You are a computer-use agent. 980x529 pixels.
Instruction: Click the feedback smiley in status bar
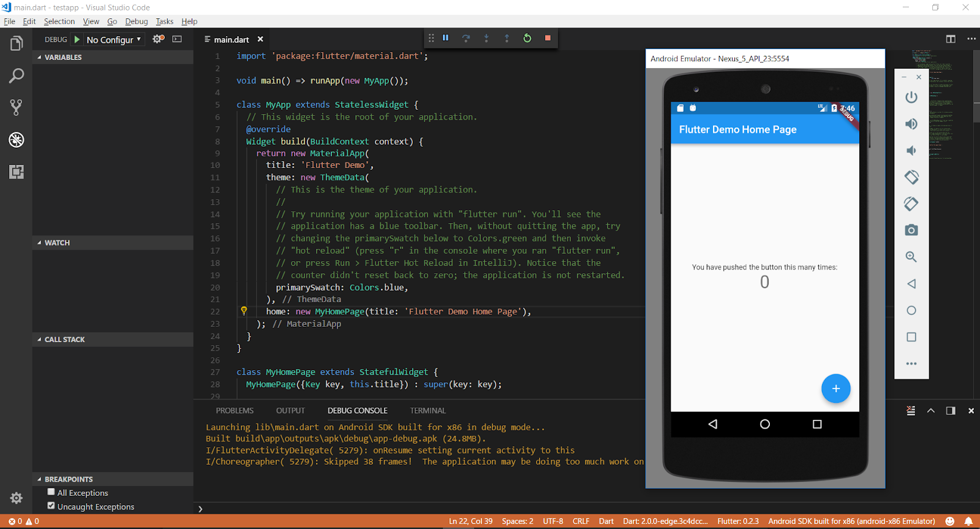[950, 522]
